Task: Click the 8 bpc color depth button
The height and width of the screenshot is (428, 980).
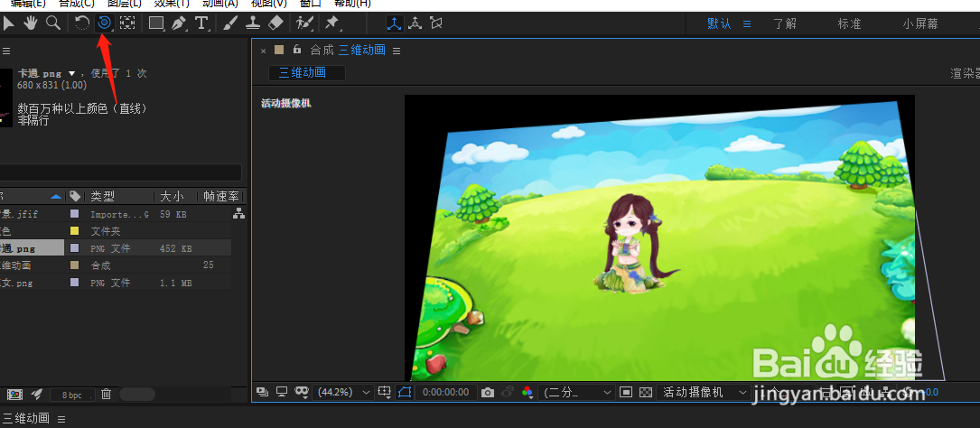Action: pos(72,395)
